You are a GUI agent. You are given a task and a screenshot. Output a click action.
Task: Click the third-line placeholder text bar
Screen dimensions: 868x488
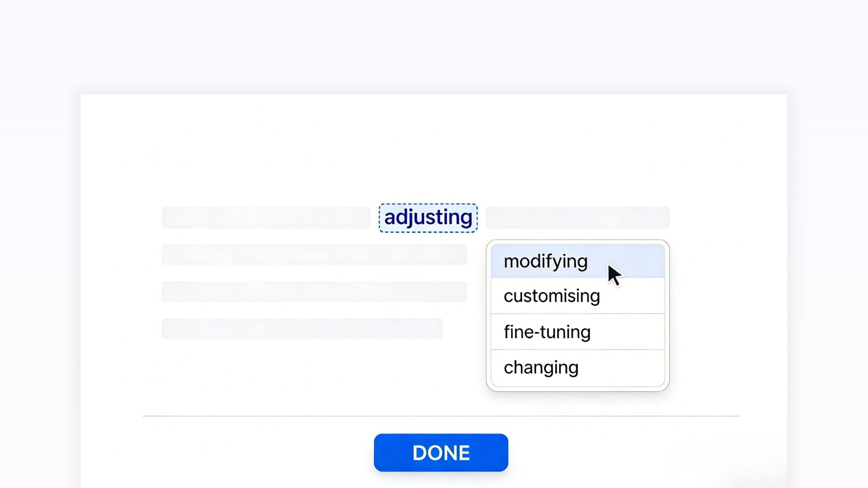coord(314,291)
